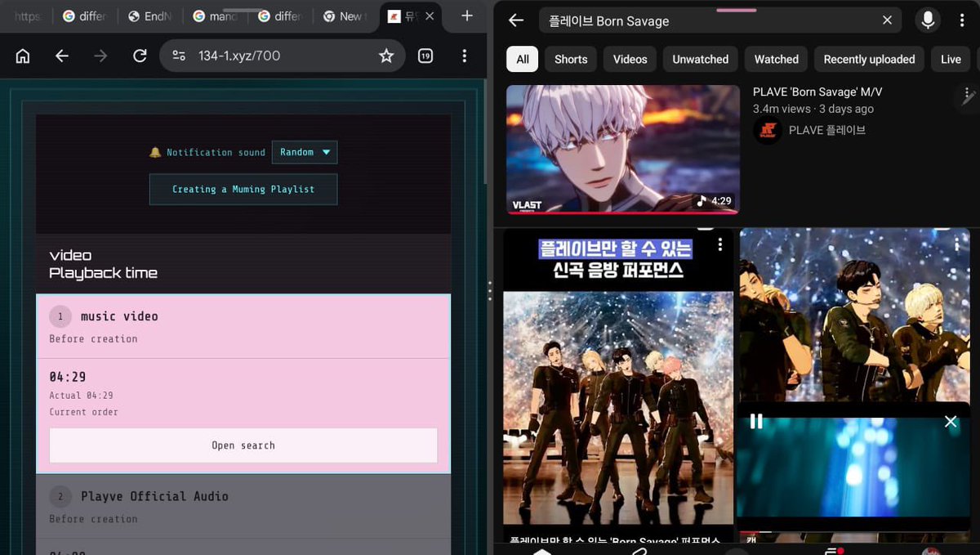Switch to the 'New t' Chrome tab
This screenshot has height=555, width=980.
point(344,16)
